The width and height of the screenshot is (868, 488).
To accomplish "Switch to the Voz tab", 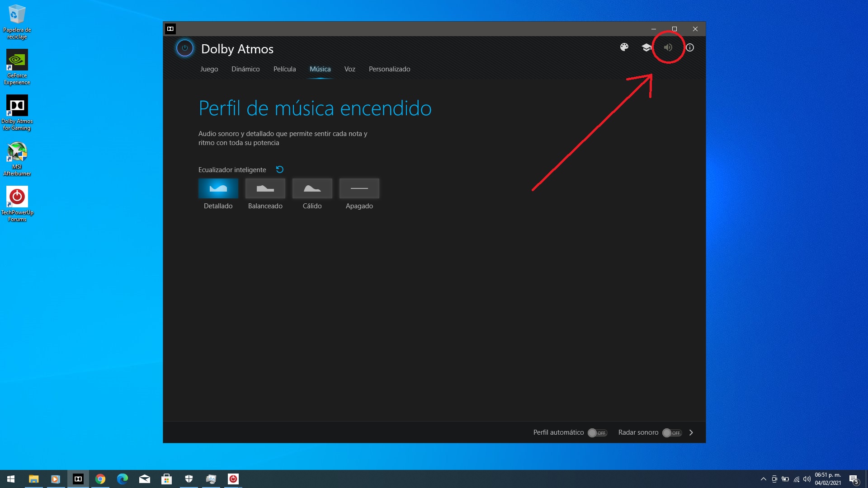I will [349, 69].
